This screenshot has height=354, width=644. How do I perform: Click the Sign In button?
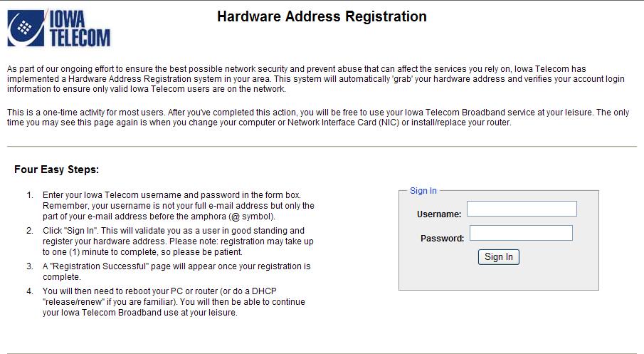499,257
